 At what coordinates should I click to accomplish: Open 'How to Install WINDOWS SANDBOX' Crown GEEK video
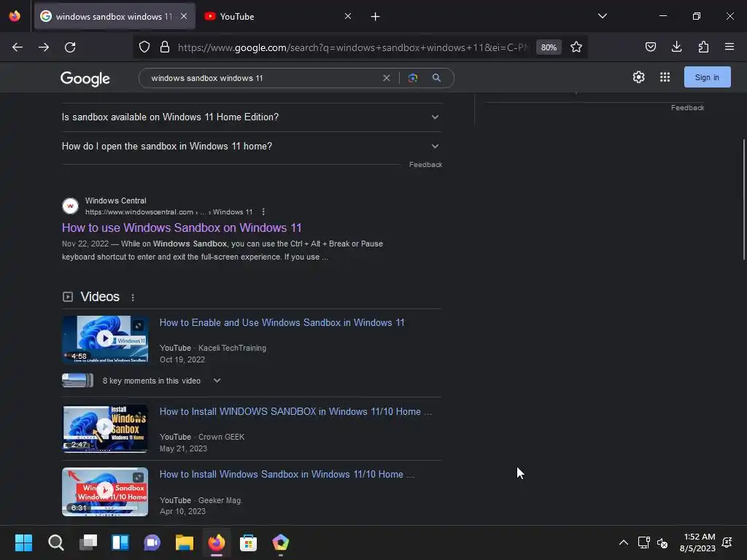pyautogui.click(x=295, y=412)
